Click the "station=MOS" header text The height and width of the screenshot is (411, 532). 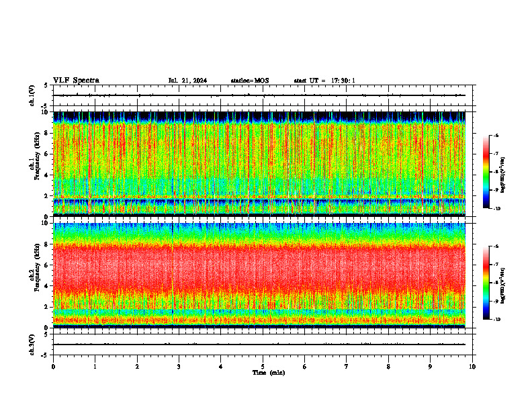coord(250,81)
